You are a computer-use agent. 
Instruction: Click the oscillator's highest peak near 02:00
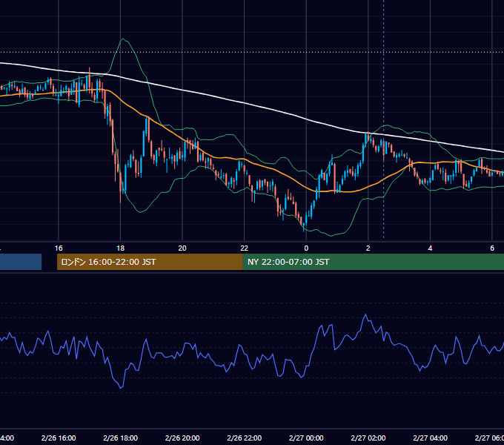(x=365, y=314)
